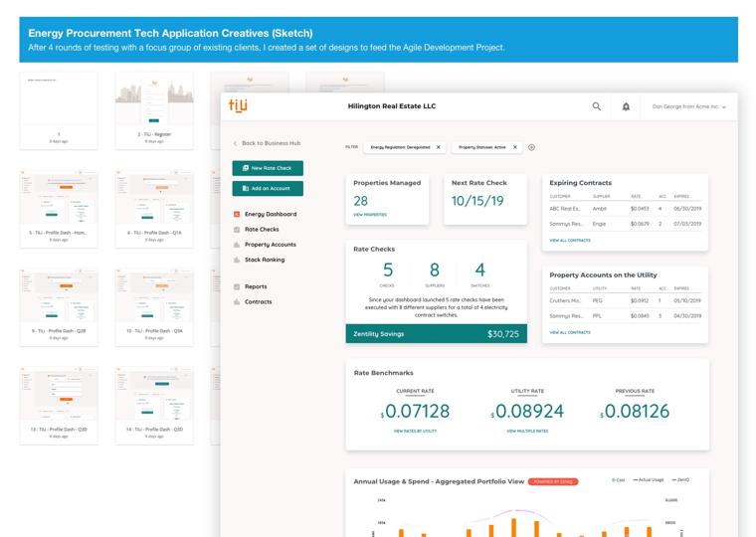Click the Add an Account button

click(268, 188)
